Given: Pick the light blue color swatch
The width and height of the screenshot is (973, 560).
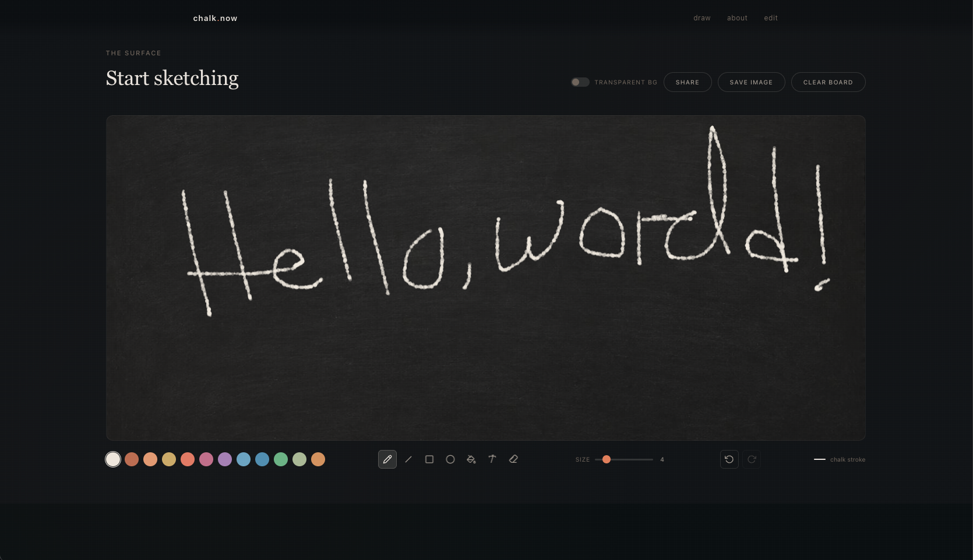Looking at the screenshot, I should point(244,459).
